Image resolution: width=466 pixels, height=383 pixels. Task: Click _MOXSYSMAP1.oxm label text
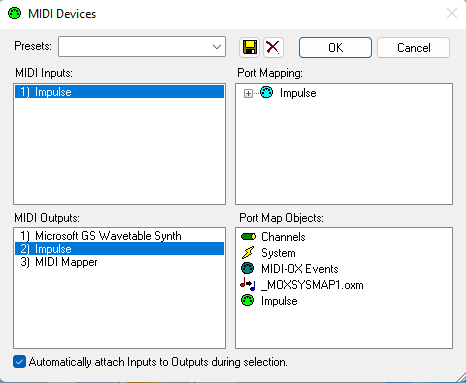(312, 285)
